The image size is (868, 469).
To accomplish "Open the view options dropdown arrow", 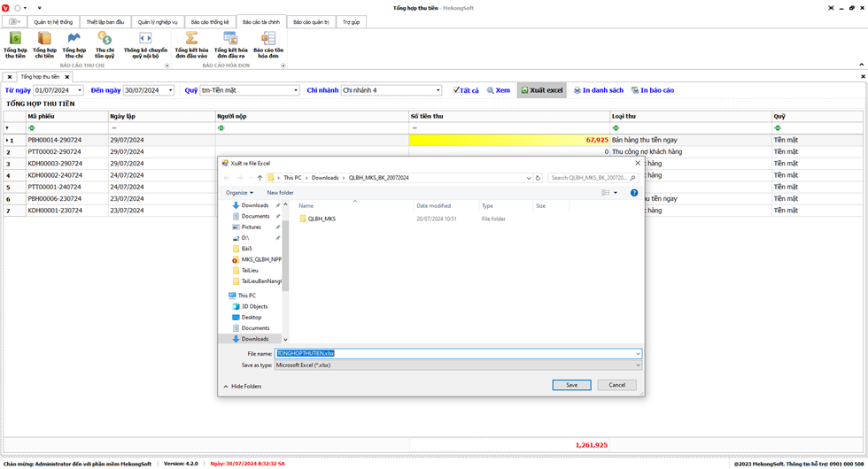I will pyautogui.click(x=616, y=193).
